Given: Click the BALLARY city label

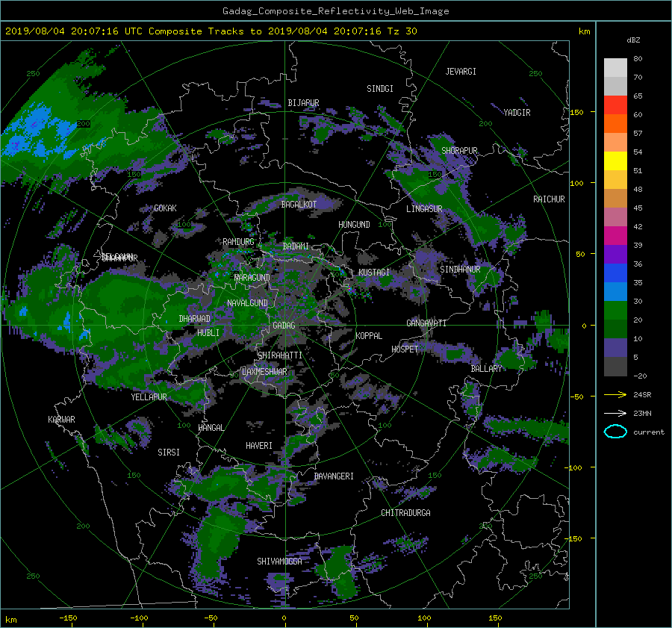Looking at the screenshot, I should click(486, 369).
